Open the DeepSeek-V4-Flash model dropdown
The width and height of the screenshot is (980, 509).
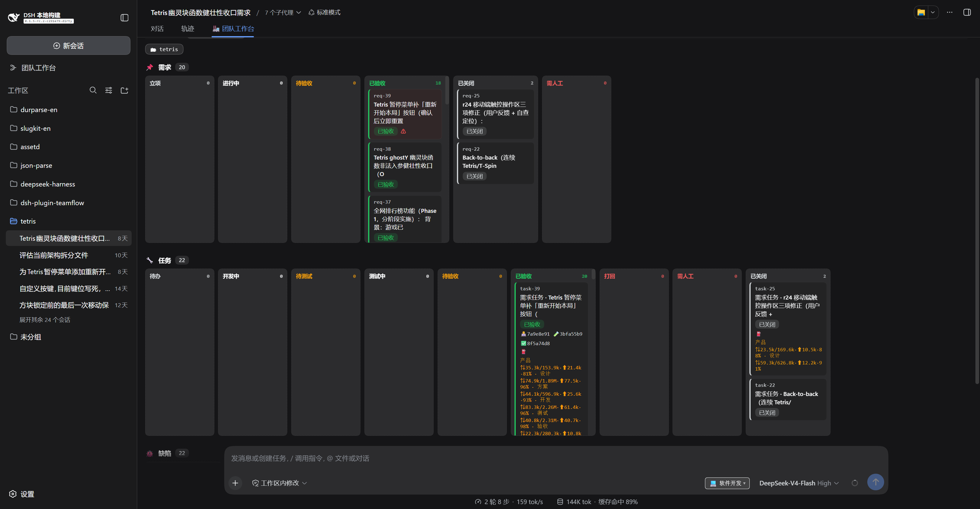pyautogui.click(x=799, y=483)
